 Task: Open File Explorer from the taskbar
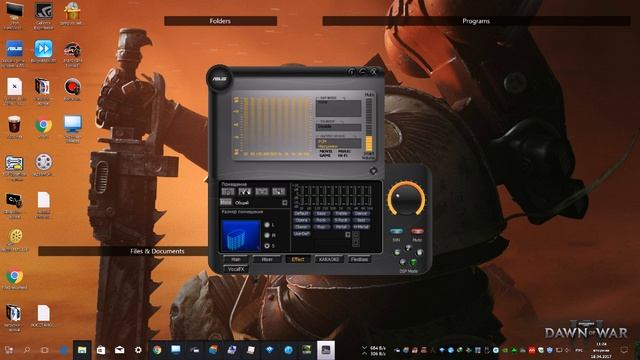82,350
